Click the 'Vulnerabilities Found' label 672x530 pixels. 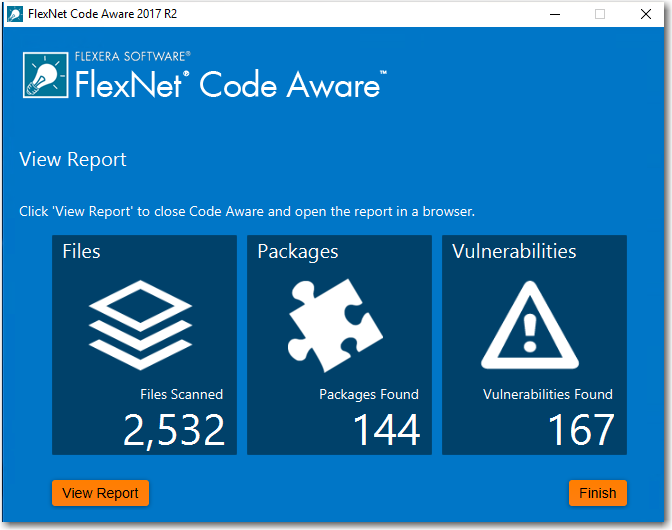tap(547, 394)
